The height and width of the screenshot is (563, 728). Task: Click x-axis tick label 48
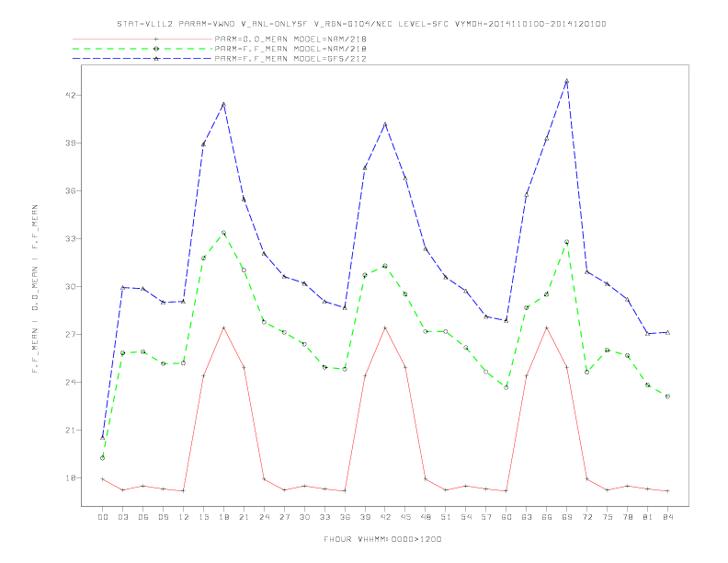point(426,517)
